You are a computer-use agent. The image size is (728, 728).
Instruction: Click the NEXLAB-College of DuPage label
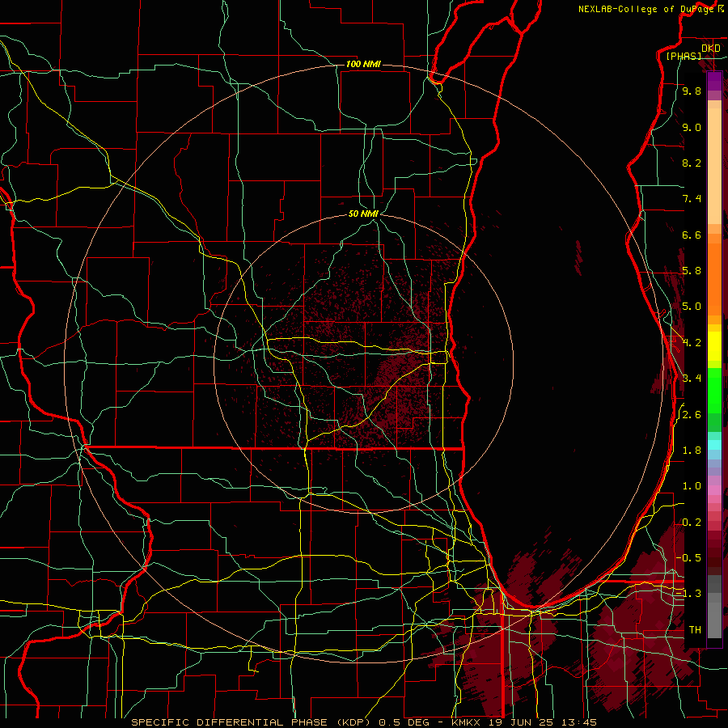[x=645, y=9]
